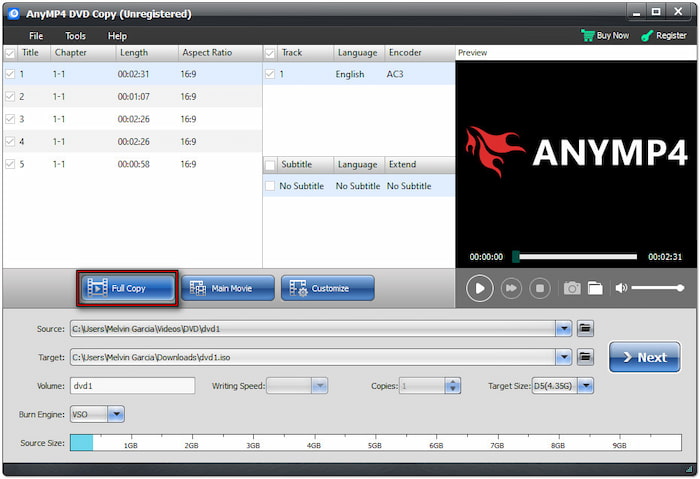Open the snapshot folder icon
The height and width of the screenshot is (479, 700).
595,288
